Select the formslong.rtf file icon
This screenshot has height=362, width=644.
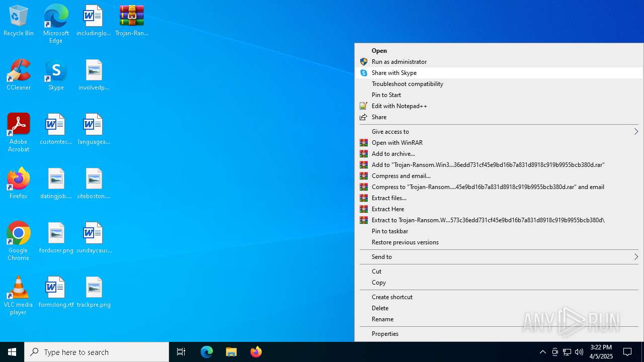point(56,292)
